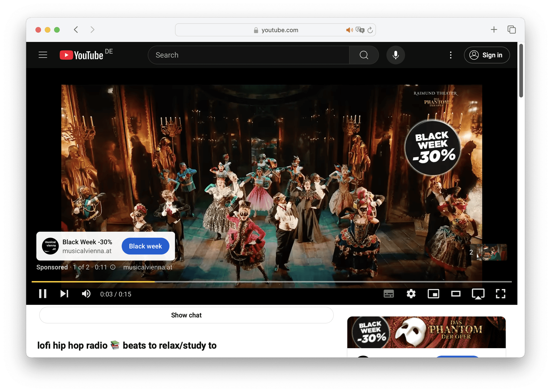The image size is (551, 392).
Task: Click the blue Black week ad button
Action: click(x=145, y=246)
